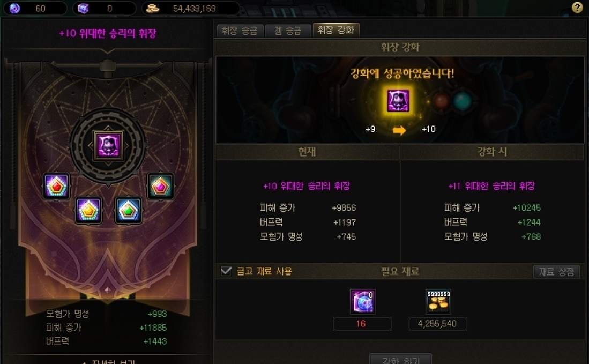The height and width of the screenshot is (364, 589).
Task: Switch to the 휘장 승급 tab
Action: point(239,31)
